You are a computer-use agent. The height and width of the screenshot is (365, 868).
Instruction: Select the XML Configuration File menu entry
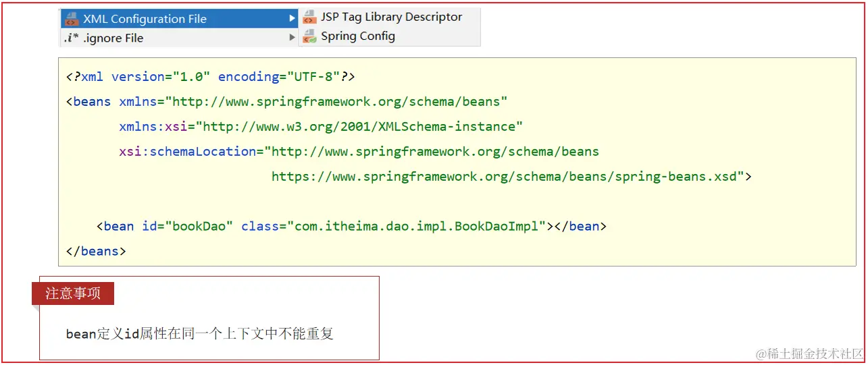(x=179, y=19)
